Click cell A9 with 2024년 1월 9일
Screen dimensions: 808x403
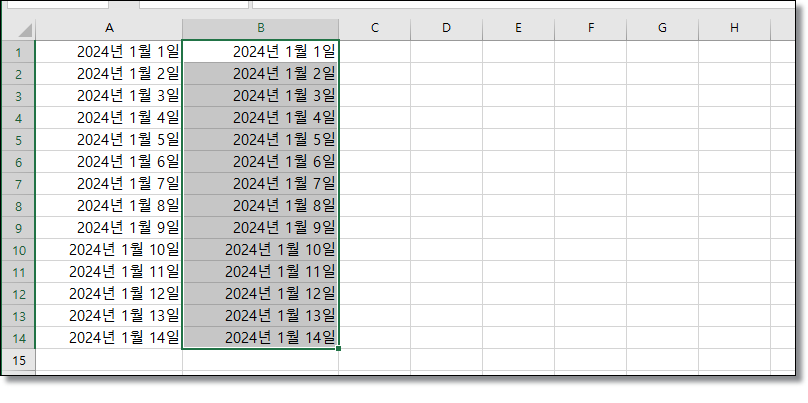pos(109,228)
